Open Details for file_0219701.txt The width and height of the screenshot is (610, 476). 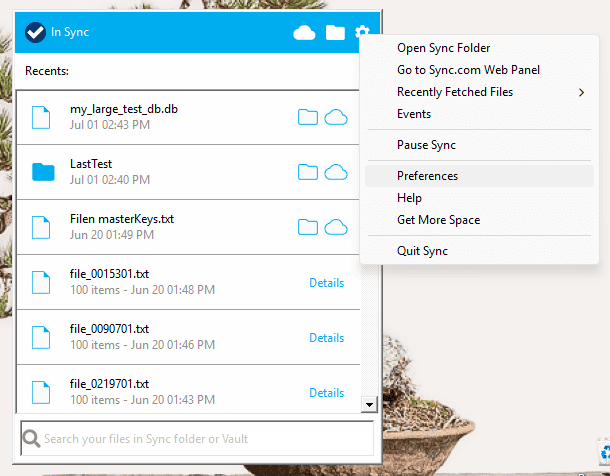tap(326, 393)
